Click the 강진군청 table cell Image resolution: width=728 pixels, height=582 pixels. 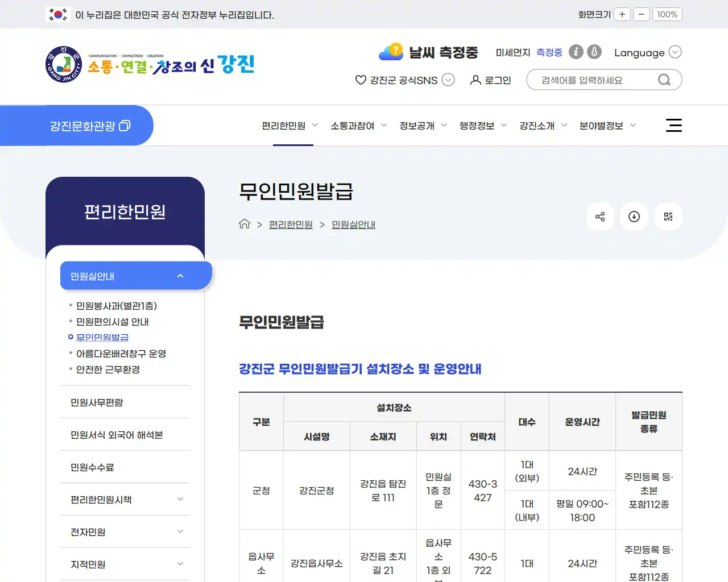317,490
